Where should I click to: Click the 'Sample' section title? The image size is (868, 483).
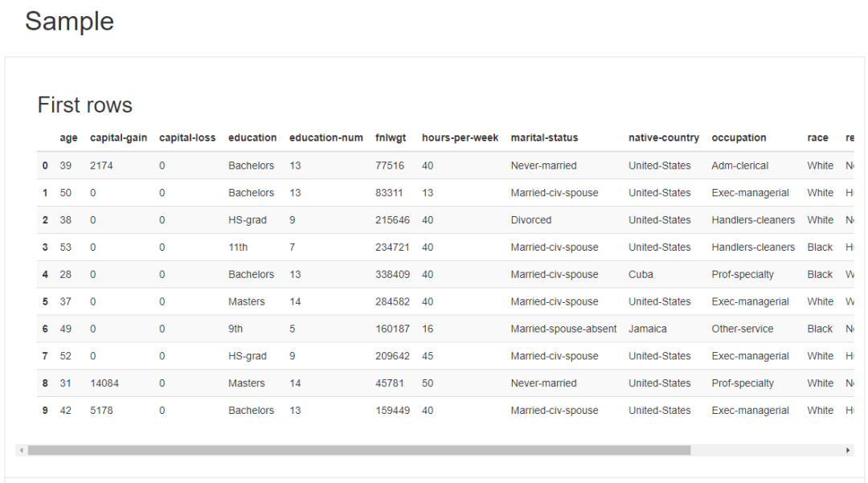pos(69,22)
